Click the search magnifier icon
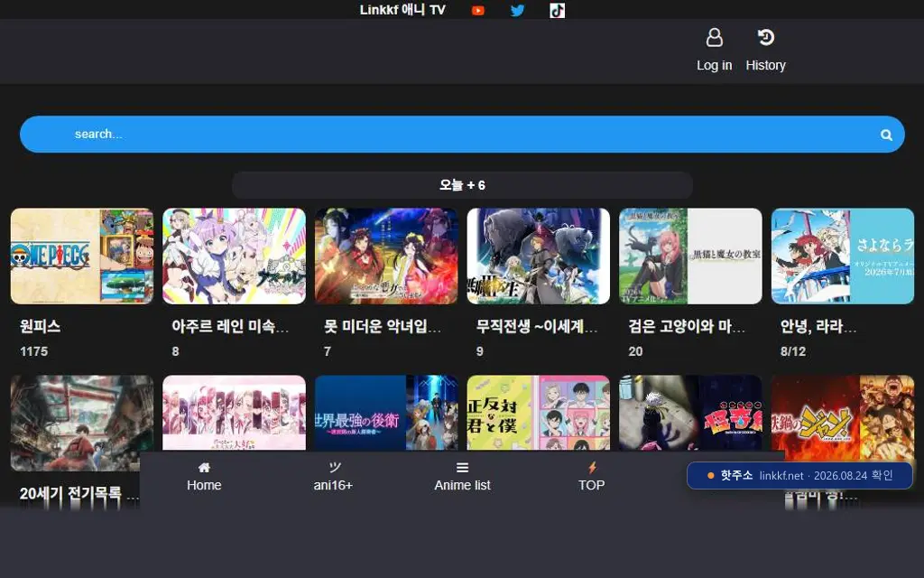The width and height of the screenshot is (924, 578). (886, 135)
